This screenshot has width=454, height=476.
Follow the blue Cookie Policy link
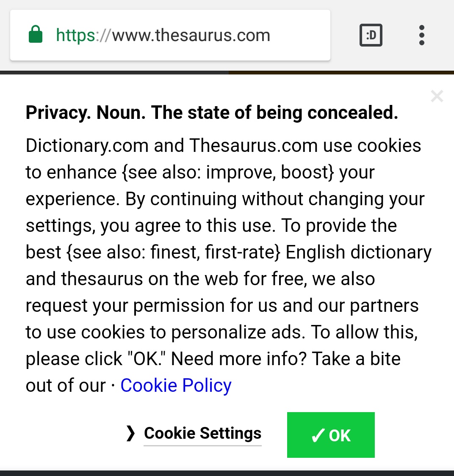coord(176,385)
